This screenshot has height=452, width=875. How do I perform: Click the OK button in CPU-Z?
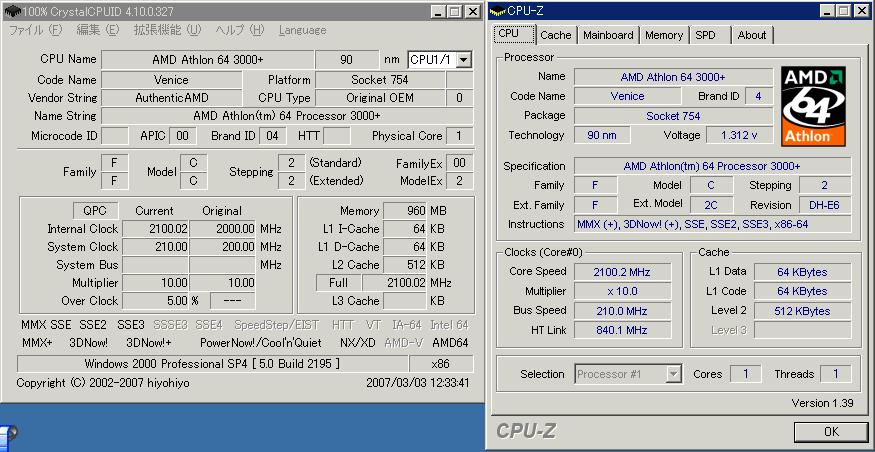point(831,431)
